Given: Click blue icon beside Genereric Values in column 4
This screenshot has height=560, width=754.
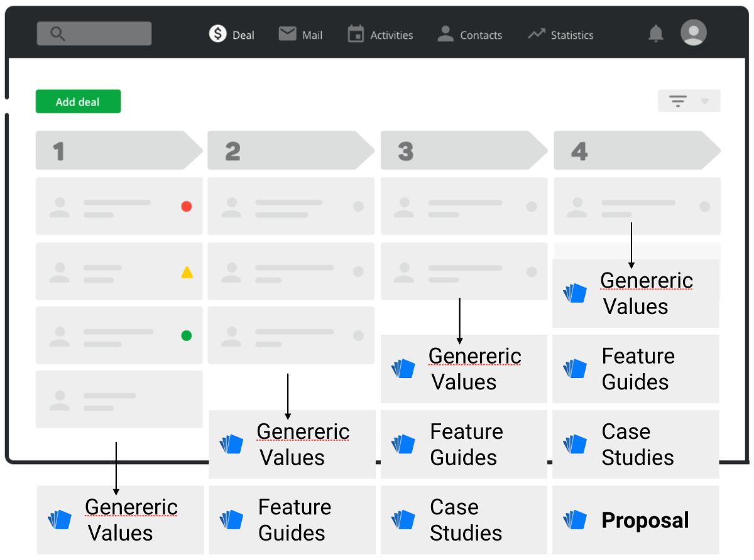Looking at the screenshot, I should [x=575, y=293].
